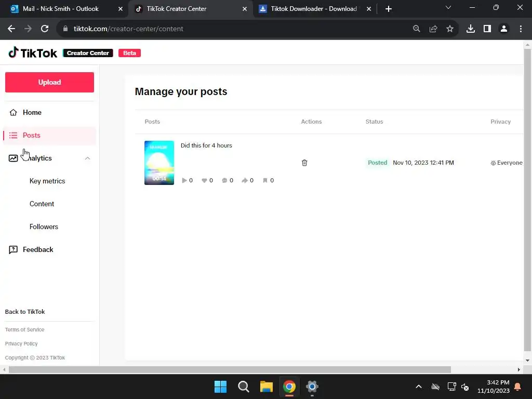The width and height of the screenshot is (532, 399).
Task: Click the bookmark saves icon under the post
Action: click(x=265, y=180)
